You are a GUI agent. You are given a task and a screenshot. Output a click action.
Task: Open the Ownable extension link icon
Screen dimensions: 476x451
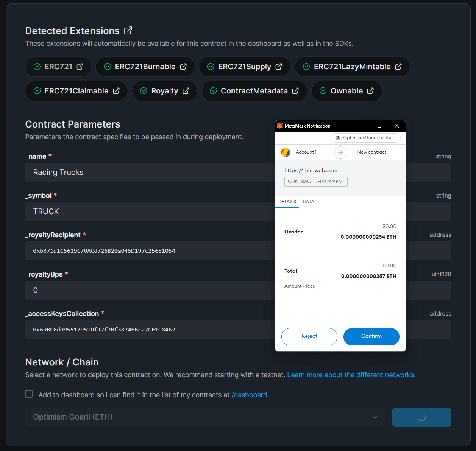point(369,91)
